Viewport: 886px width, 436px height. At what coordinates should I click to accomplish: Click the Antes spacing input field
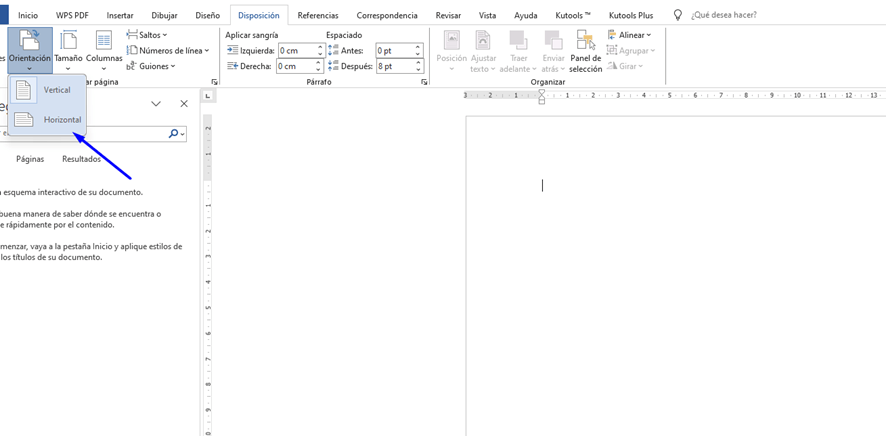click(395, 50)
